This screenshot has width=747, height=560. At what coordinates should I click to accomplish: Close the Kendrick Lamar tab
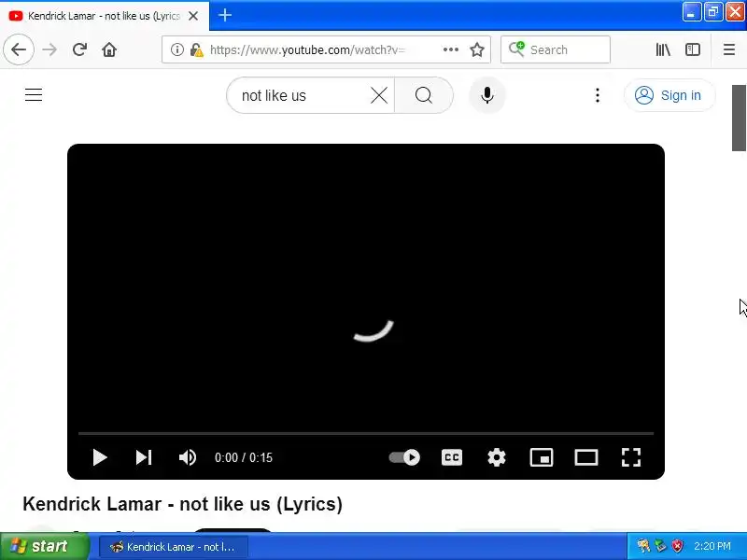pyautogui.click(x=193, y=16)
